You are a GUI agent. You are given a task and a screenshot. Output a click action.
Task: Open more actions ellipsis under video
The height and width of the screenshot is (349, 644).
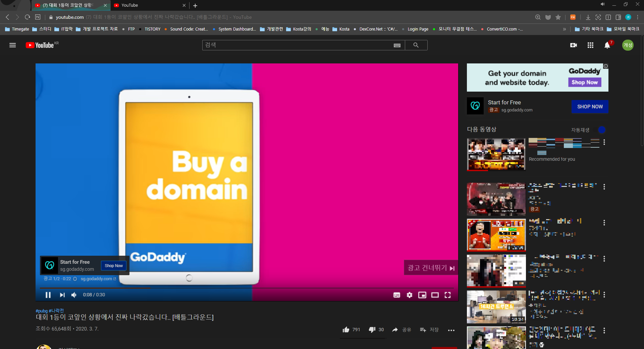[x=451, y=330]
